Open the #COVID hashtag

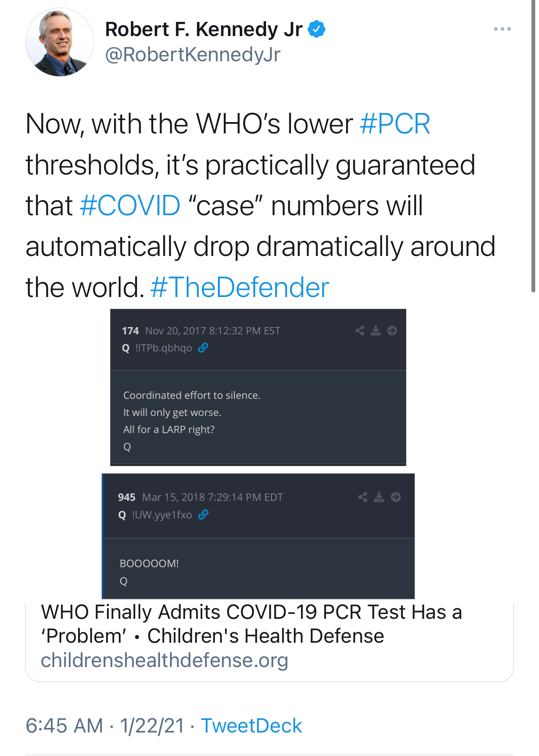click(x=130, y=206)
